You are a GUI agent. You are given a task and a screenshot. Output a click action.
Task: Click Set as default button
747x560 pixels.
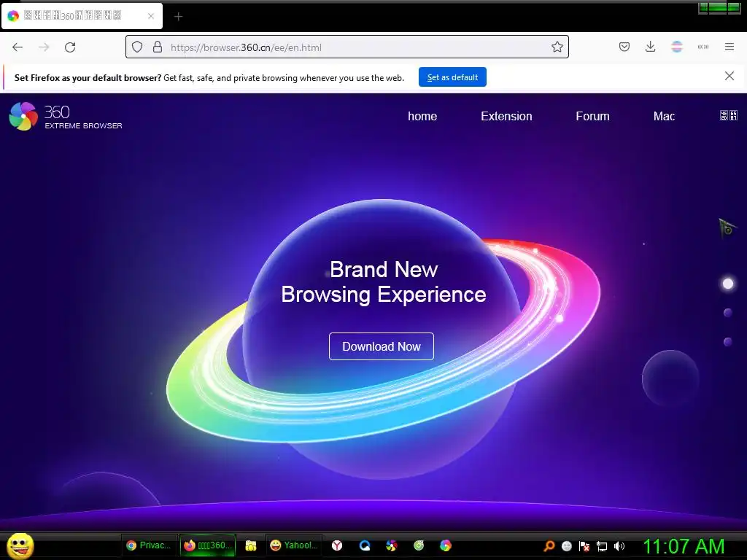[452, 77]
